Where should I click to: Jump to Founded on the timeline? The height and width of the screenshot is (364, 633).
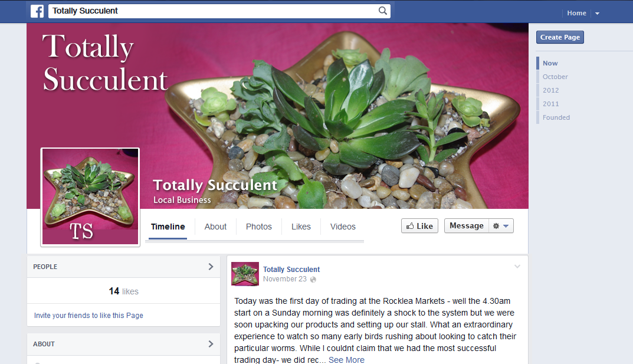pyautogui.click(x=556, y=117)
